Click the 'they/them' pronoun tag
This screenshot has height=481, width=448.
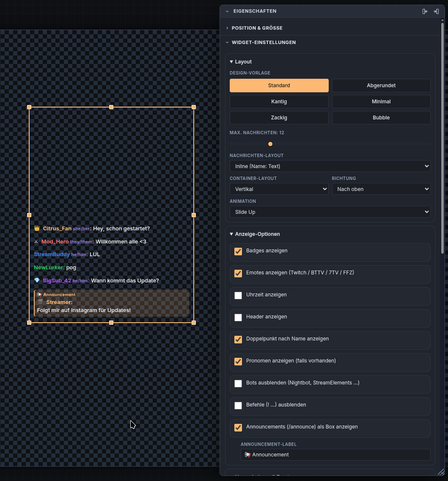[x=81, y=242]
